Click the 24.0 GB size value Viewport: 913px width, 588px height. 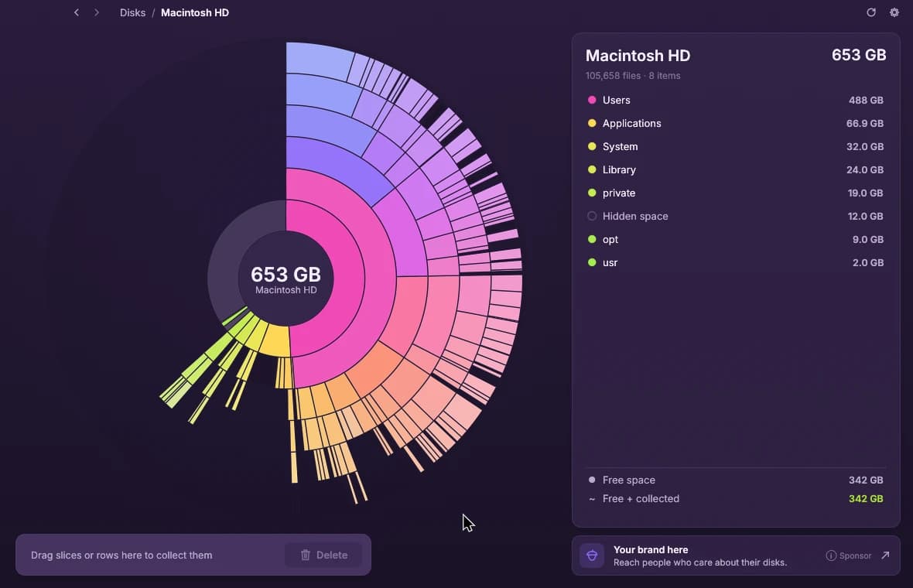tap(865, 170)
